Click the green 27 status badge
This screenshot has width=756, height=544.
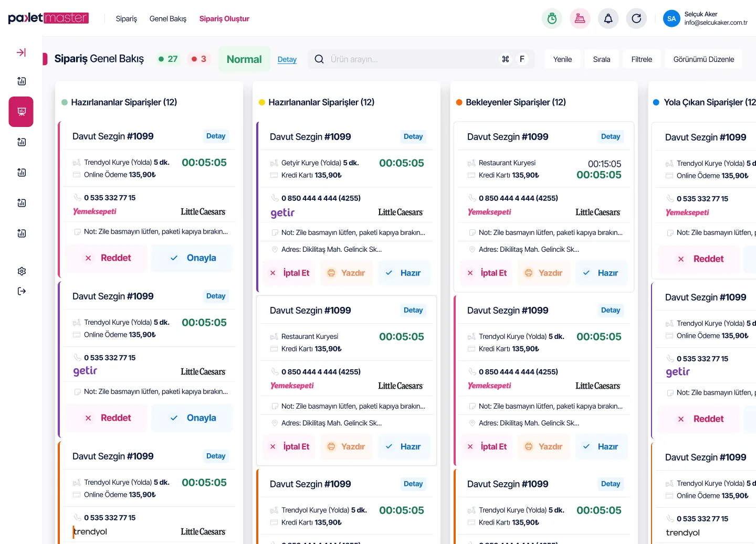tap(169, 59)
